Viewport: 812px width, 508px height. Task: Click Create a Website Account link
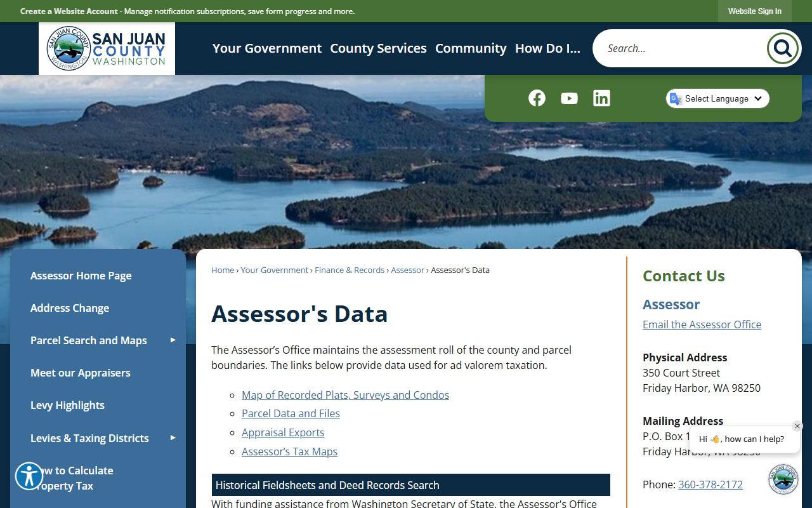coord(69,11)
